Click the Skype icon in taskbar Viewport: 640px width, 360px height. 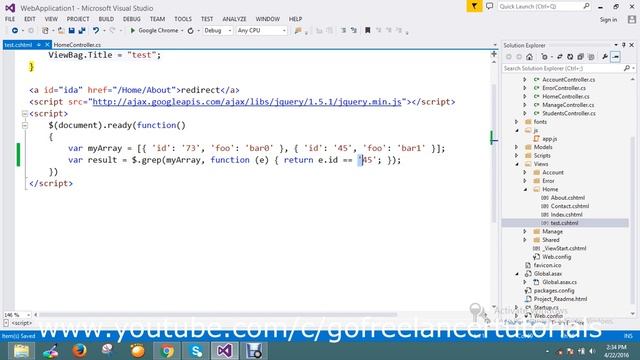tap(196, 351)
